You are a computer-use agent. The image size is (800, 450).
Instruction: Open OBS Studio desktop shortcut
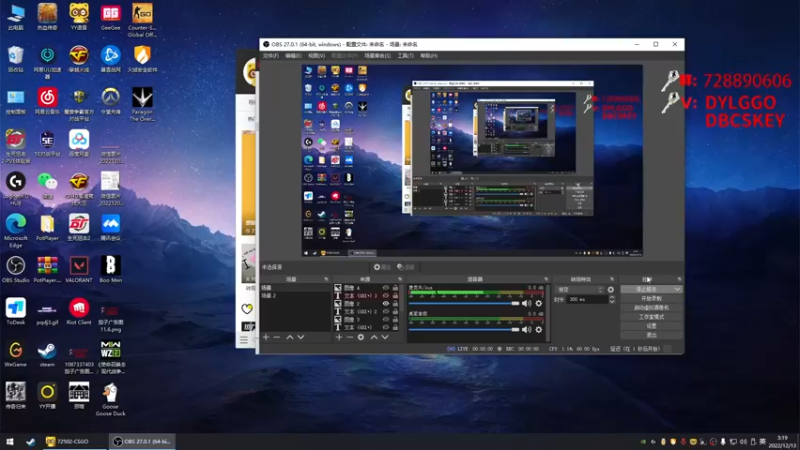[x=16, y=269]
